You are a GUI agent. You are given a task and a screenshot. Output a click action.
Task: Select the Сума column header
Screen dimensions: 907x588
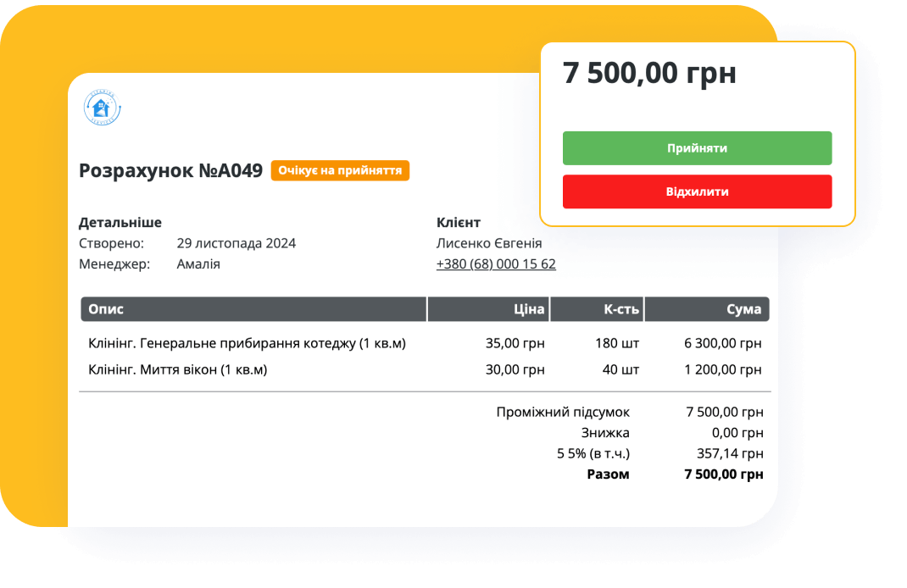click(707, 309)
